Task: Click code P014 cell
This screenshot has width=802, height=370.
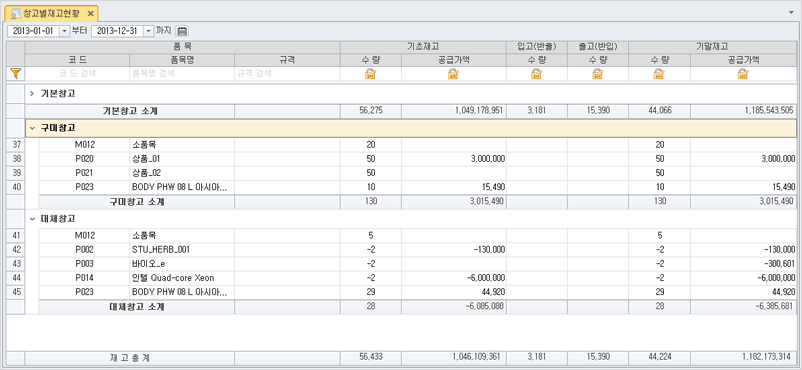Action: 84,278
